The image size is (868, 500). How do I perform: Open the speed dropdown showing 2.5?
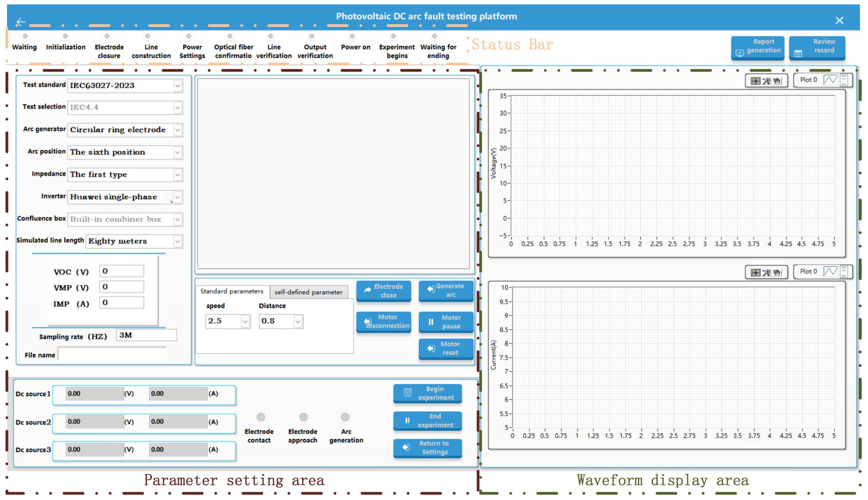(x=245, y=321)
